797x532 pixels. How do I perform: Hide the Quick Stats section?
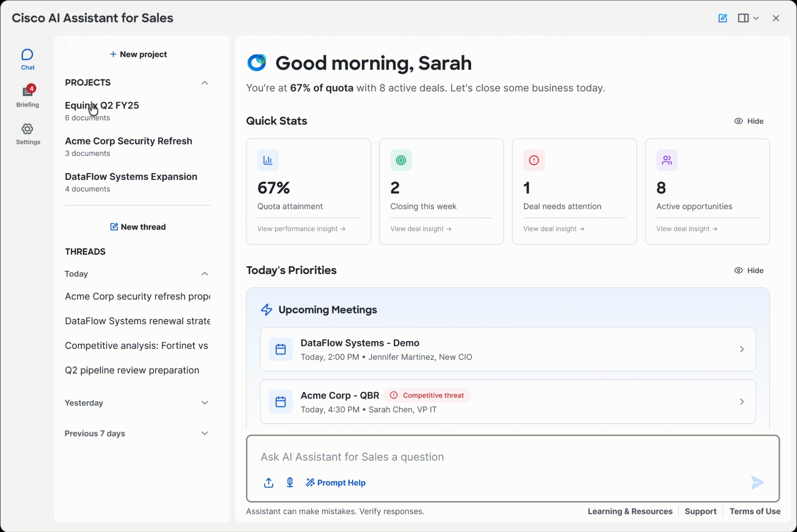(x=748, y=121)
